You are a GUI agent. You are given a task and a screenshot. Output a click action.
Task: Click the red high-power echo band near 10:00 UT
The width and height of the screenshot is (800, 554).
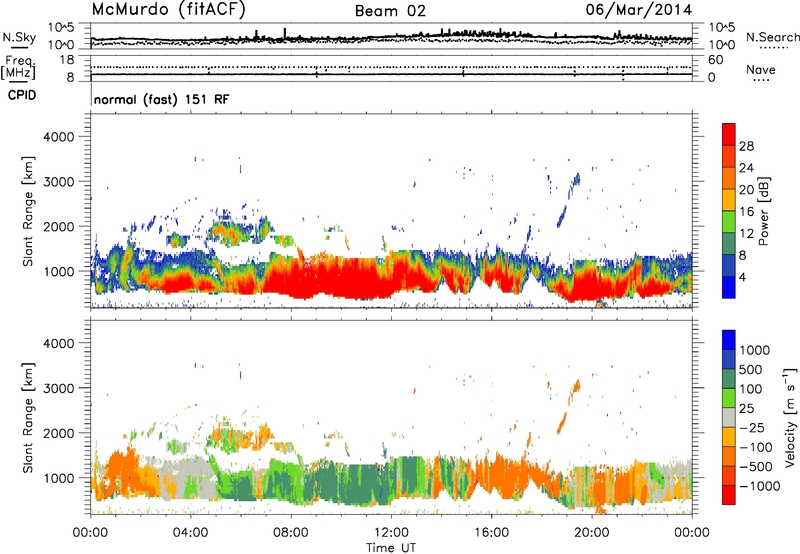[x=342, y=278]
